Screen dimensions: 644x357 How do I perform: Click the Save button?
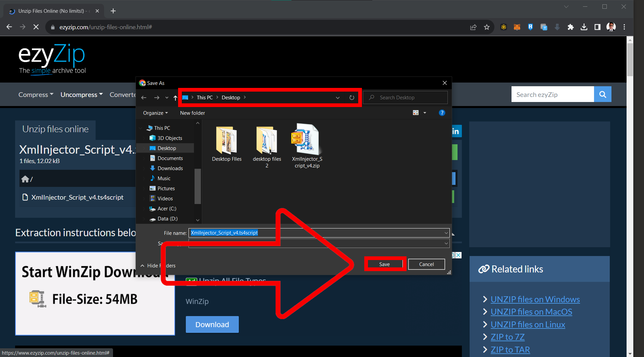coord(384,264)
